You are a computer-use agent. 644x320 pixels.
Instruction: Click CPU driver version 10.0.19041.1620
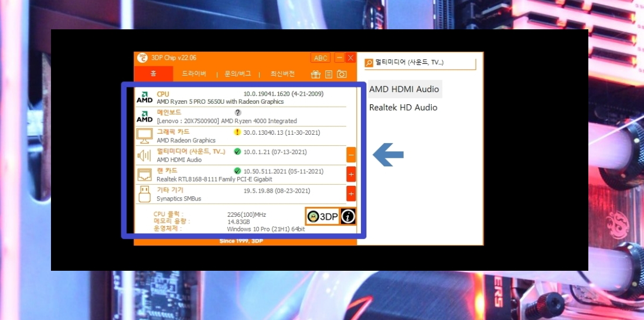point(284,94)
